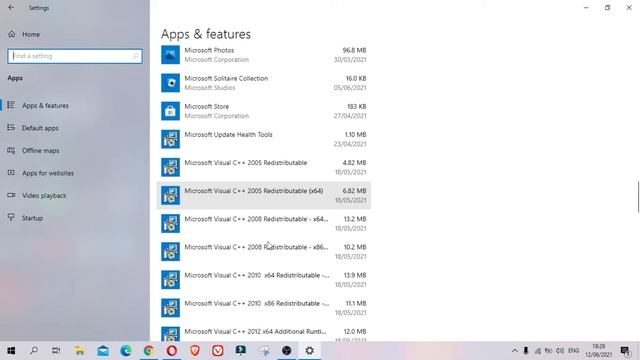Select Visual C++ 2008 Redistributable x64 entry

(x=264, y=224)
